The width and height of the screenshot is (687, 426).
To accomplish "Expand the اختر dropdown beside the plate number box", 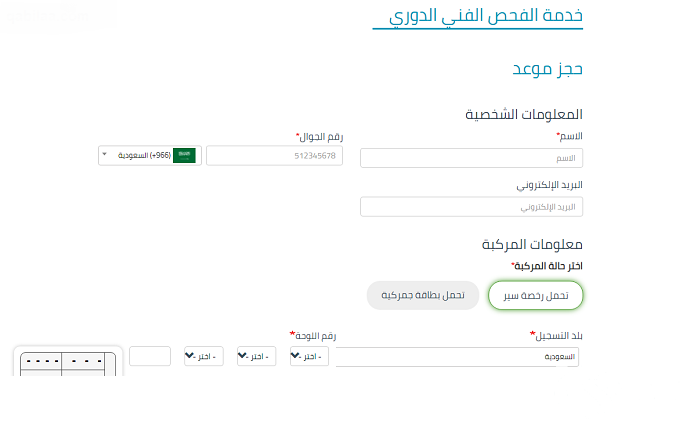I will [x=204, y=356].
